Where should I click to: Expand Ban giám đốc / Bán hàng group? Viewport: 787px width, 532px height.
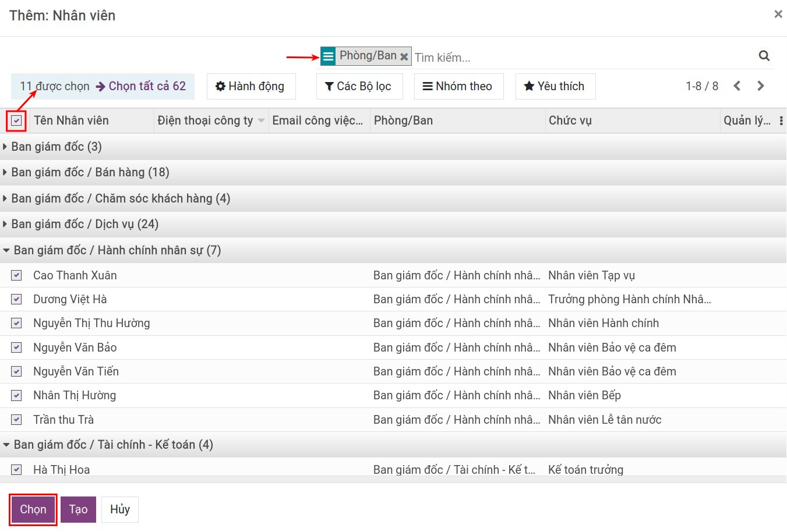(393, 172)
